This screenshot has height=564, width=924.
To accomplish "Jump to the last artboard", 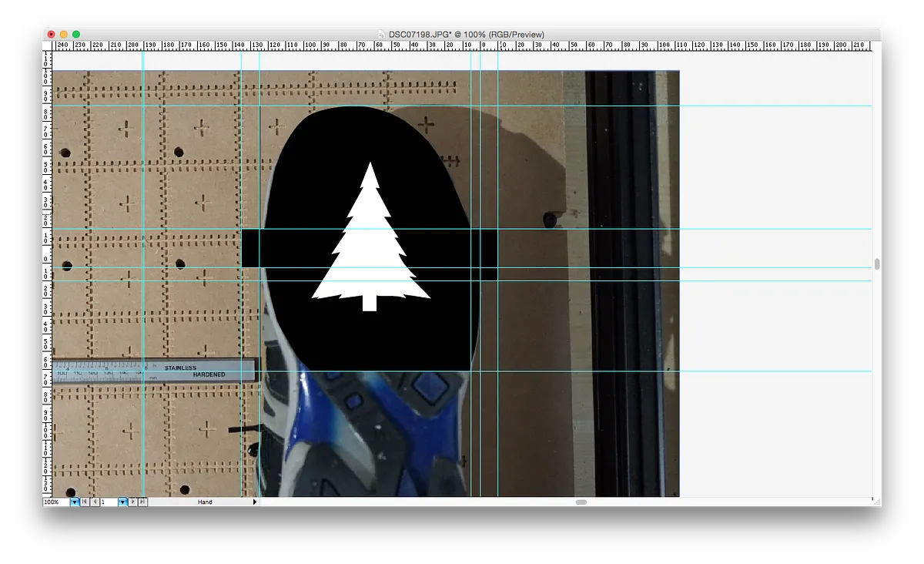I will pyautogui.click(x=142, y=502).
